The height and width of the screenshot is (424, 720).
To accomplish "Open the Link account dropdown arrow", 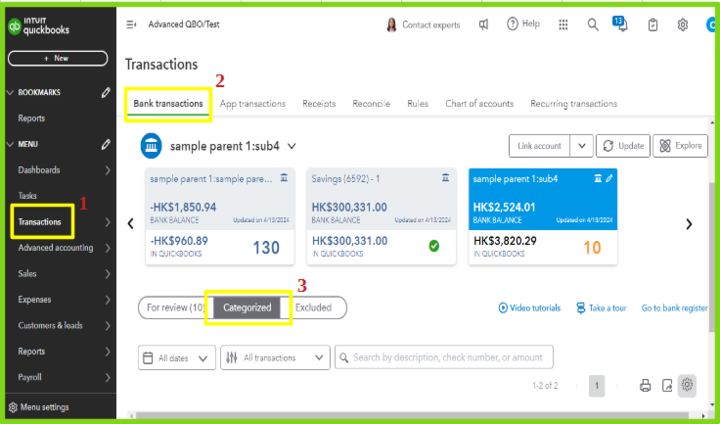I will tap(582, 146).
